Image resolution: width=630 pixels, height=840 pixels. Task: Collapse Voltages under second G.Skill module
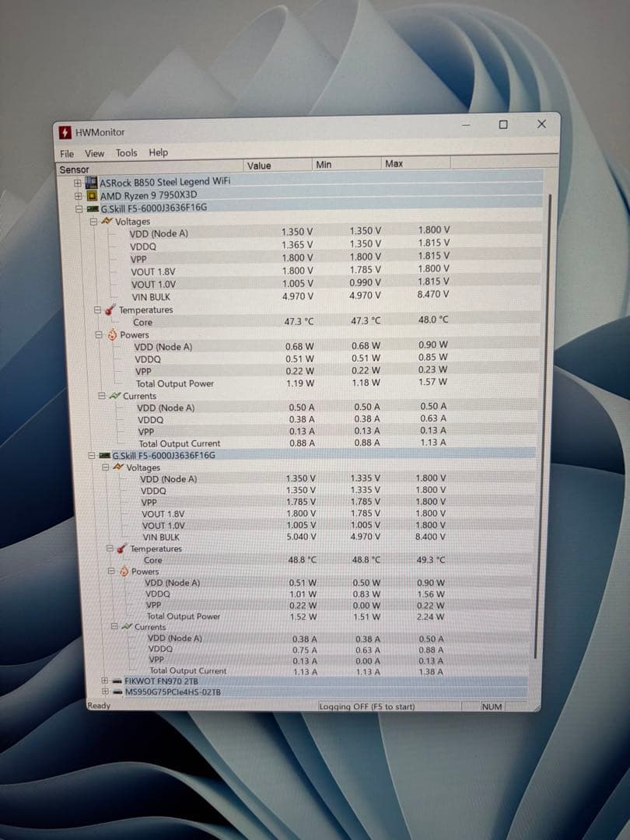[x=106, y=467]
